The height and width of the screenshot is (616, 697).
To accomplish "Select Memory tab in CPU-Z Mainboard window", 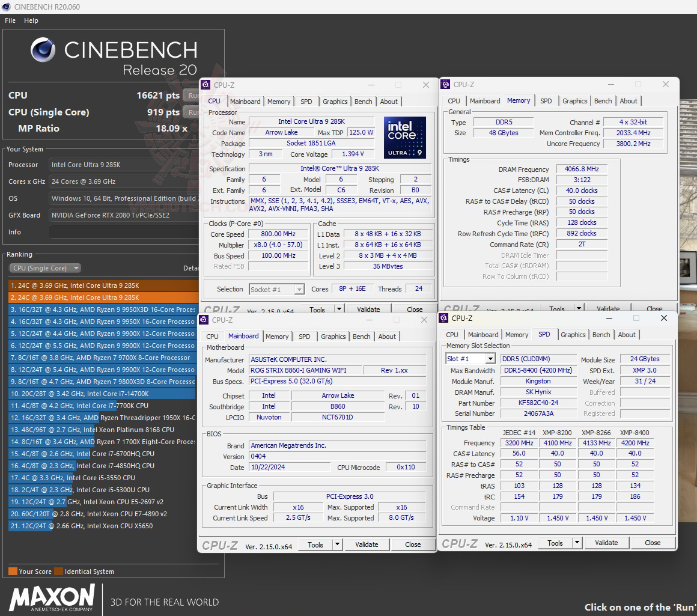I will pos(277,337).
